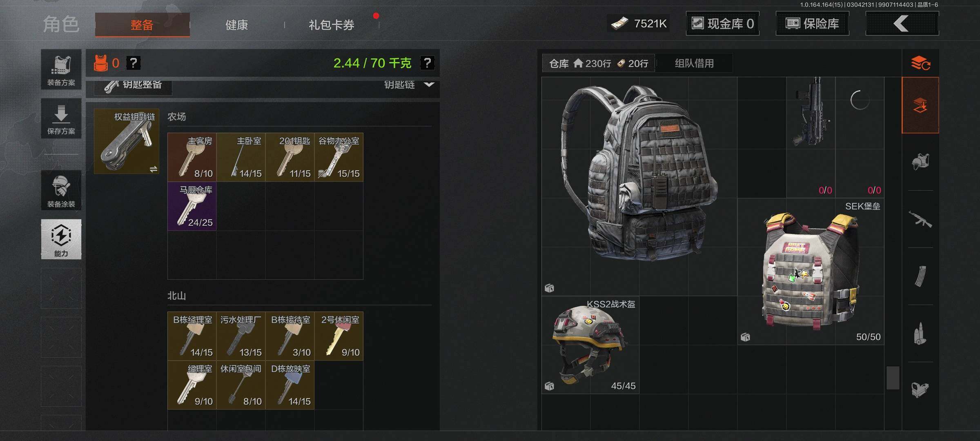Screen dimensions: 980x441
Task: Open the 装备涂装 equipment skin icon
Action: point(61,190)
